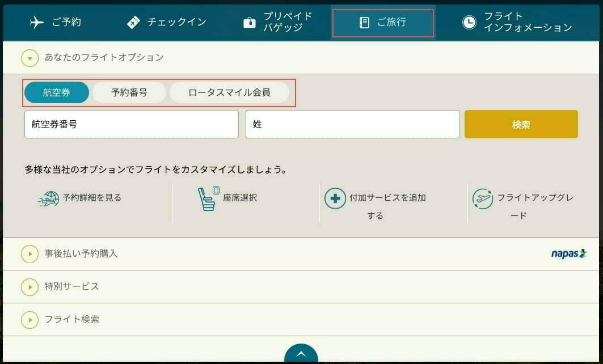
Task: Open the ご予約 booking tab
Action: point(56,22)
